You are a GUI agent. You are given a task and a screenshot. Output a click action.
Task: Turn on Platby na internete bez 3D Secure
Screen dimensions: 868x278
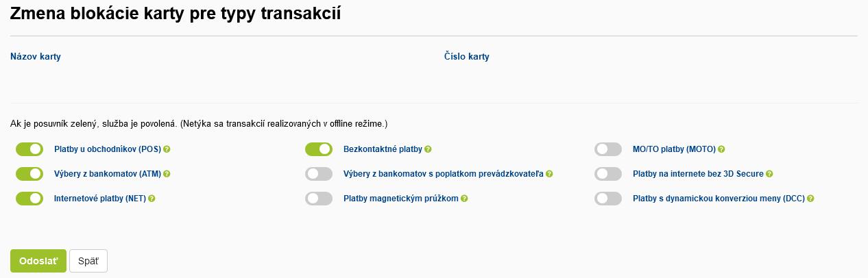coord(608,174)
